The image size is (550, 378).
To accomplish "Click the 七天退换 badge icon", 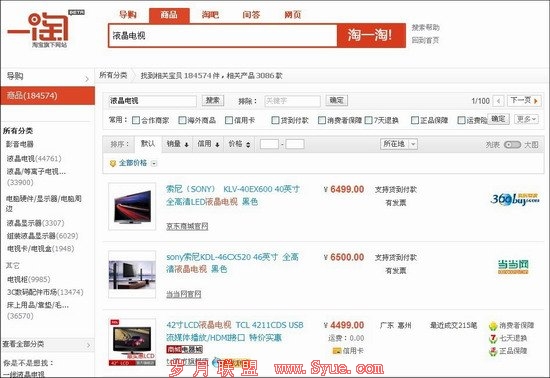I will pyautogui.click(x=493, y=338).
